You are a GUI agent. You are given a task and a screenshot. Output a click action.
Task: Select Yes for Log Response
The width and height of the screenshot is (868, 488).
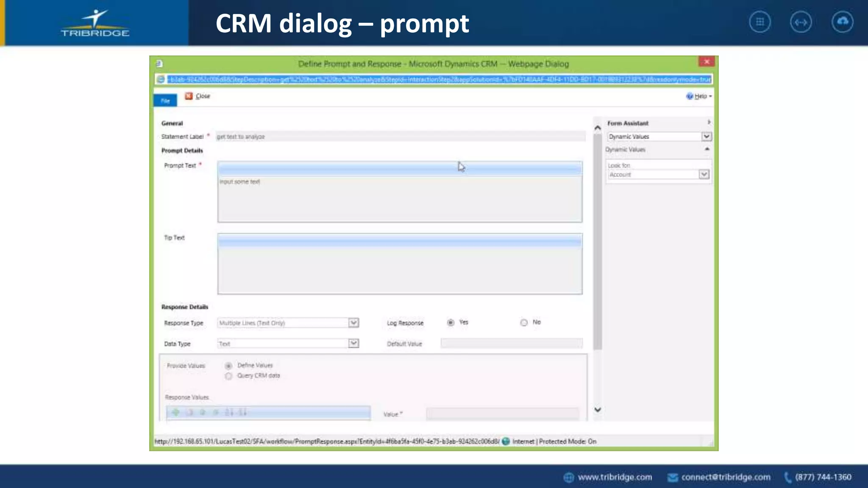click(x=451, y=322)
